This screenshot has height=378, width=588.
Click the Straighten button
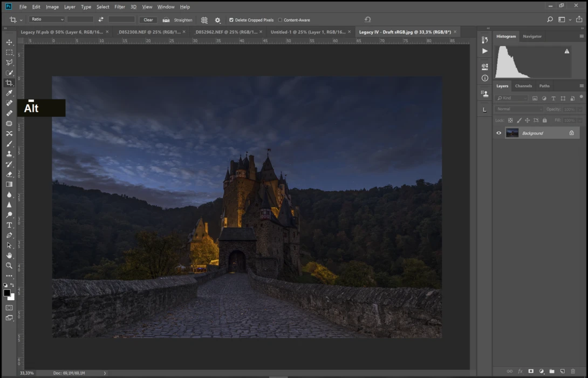pos(178,20)
